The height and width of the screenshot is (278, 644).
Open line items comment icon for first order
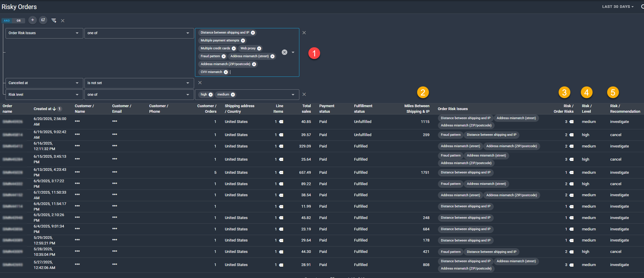tap(281, 122)
